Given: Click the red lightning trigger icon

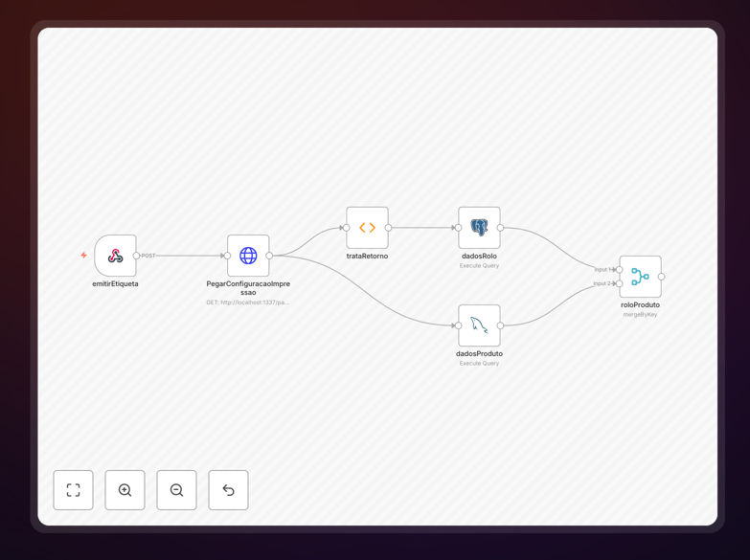Looking at the screenshot, I should pyautogui.click(x=83, y=256).
